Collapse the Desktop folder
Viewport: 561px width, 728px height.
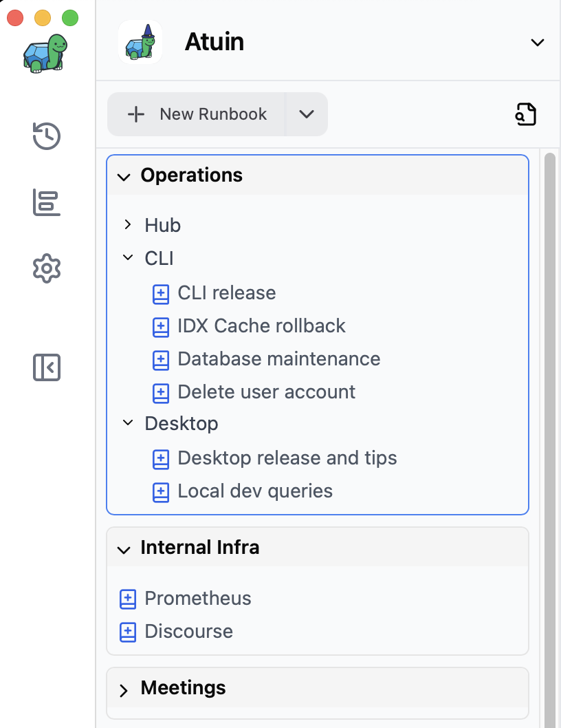pyautogui.click(x=127, y=423)
